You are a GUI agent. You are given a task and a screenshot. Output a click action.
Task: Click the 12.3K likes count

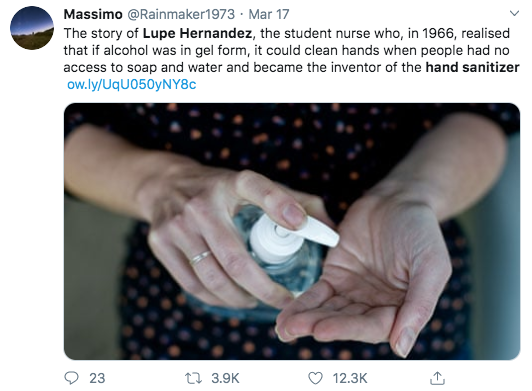(x=350, y=378)
